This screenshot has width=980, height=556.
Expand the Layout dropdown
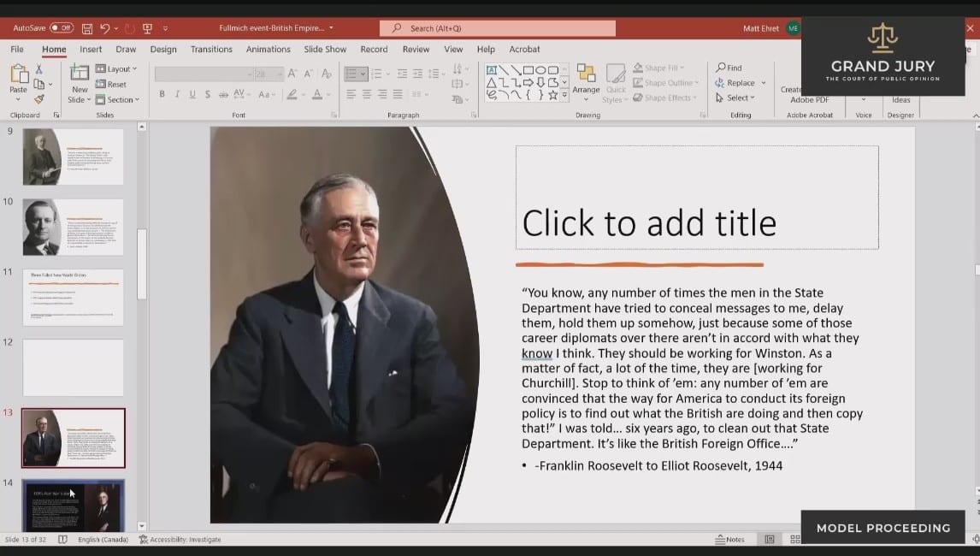pos(117,68)
